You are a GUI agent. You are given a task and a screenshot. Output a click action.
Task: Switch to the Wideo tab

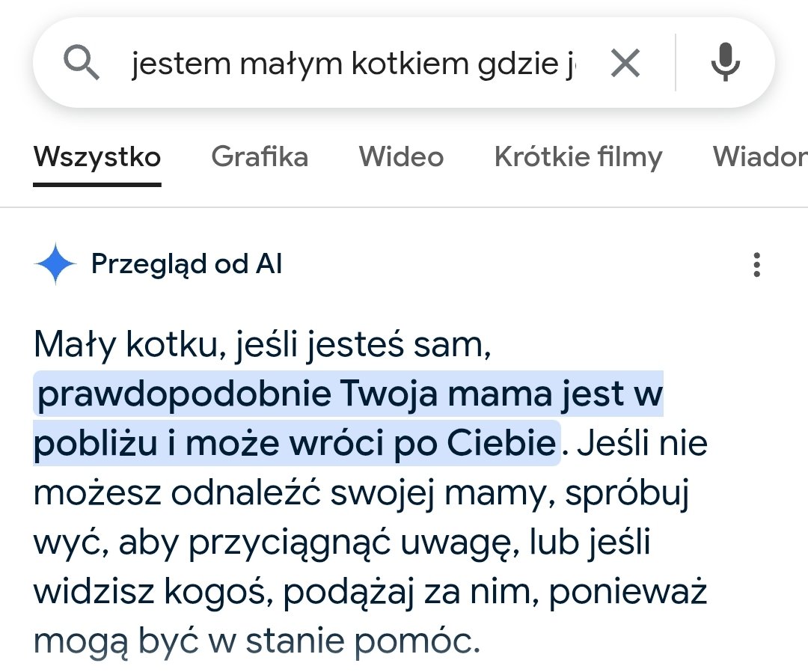click(401, 156)
